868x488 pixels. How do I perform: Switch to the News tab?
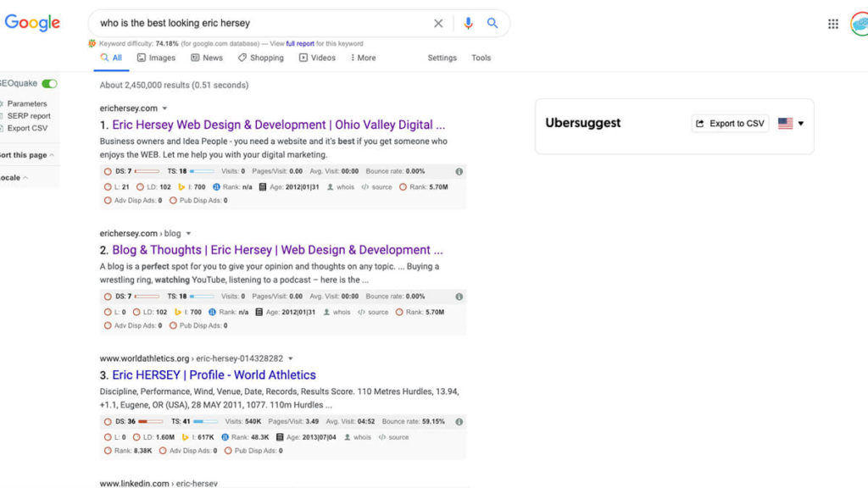point(207,58)
